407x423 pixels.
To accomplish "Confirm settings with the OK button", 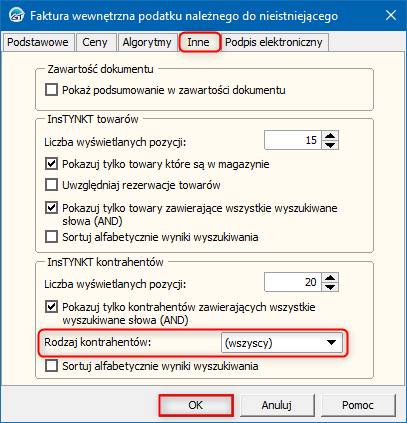I will (196, 405).
